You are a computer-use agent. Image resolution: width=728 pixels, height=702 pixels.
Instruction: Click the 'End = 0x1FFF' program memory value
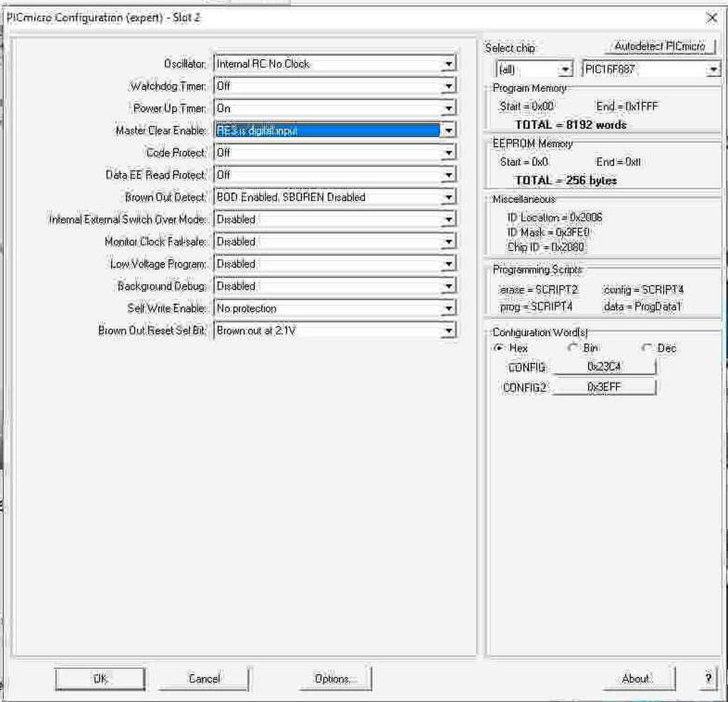point(627,106)
